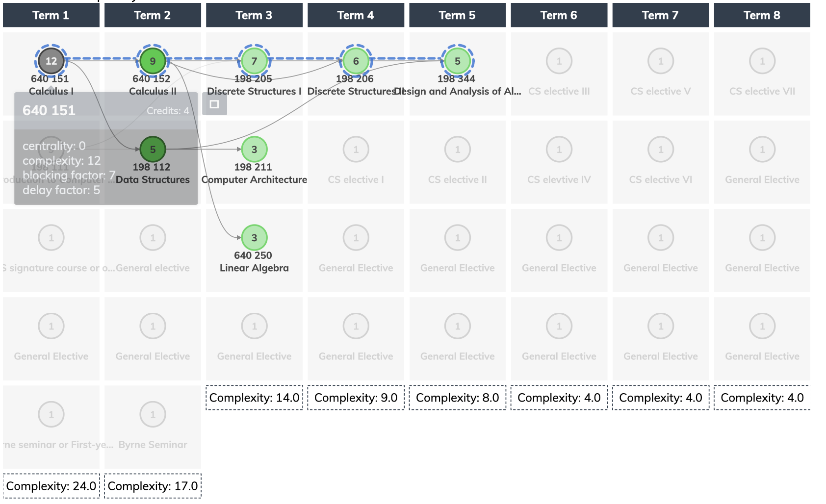
Task: Select the Byrne seminar or First-year node
Action: click(51, 414)
